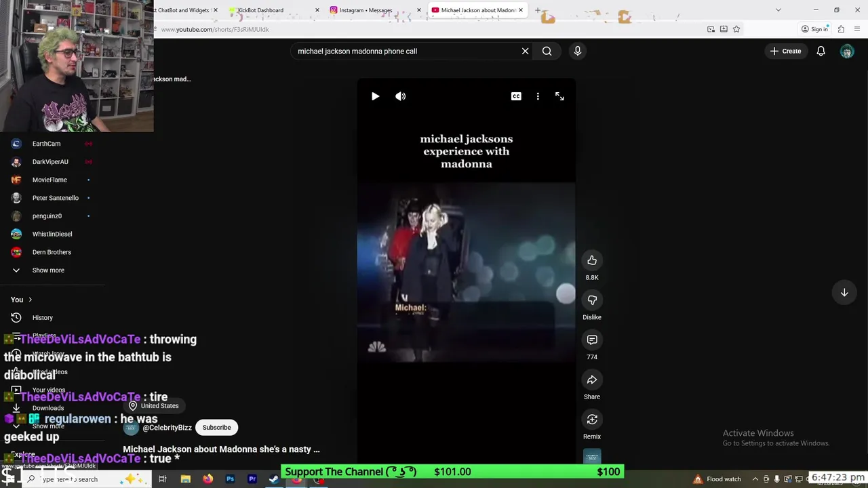Bookmark this page with the star icon

pyautogui.click(x=736, y=29)
